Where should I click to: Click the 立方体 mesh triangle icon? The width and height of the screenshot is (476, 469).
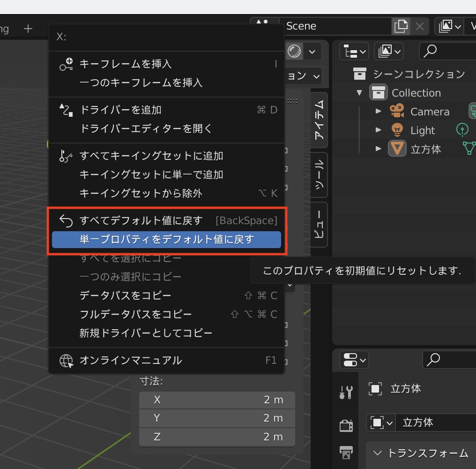397,149
